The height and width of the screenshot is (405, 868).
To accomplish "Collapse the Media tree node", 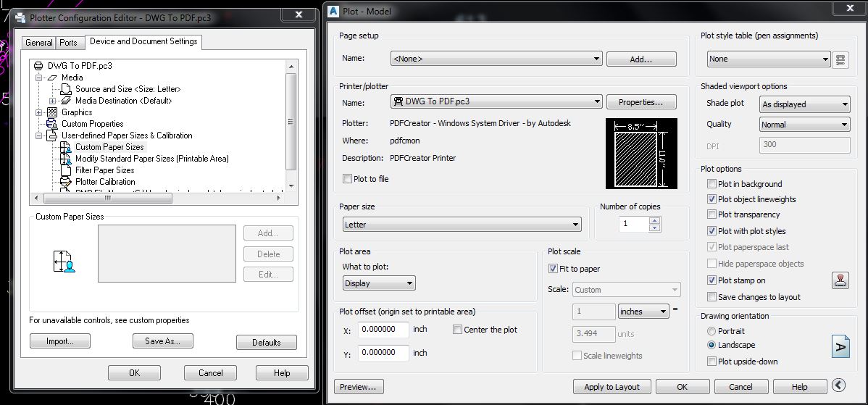I will 38,78.
